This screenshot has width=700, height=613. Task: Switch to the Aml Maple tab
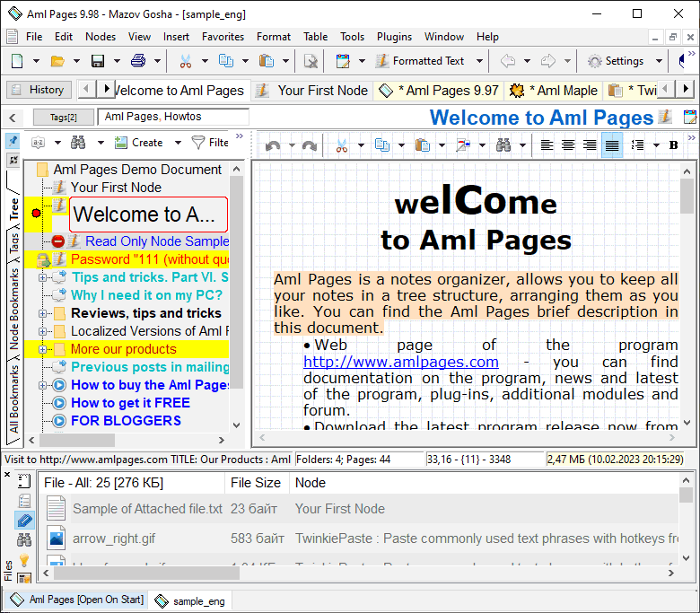point(554,91)
